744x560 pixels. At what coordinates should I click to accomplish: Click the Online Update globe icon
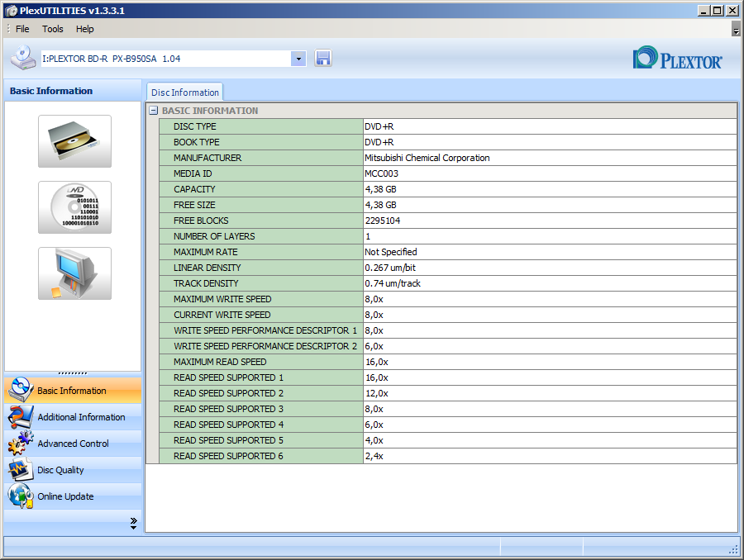click(x=21, y=496)
